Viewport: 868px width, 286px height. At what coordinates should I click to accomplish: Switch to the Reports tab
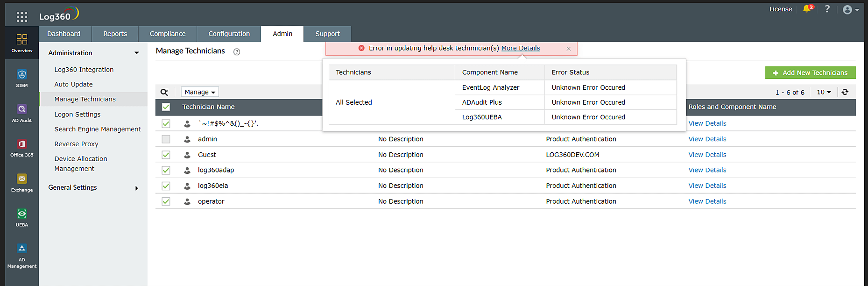tap(115, 34)
